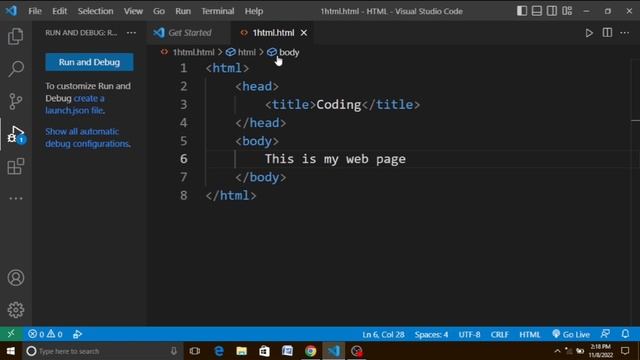Open feedback icon in status bar
Image resolution: width=640 pixels, height=360 pixels.
pos(605,334)
